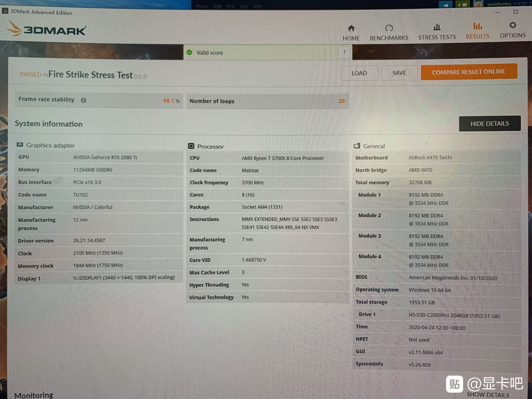Click the Graphics adapter section icon
The height and width of the screenshot is (399, 532).
point(20,145)
